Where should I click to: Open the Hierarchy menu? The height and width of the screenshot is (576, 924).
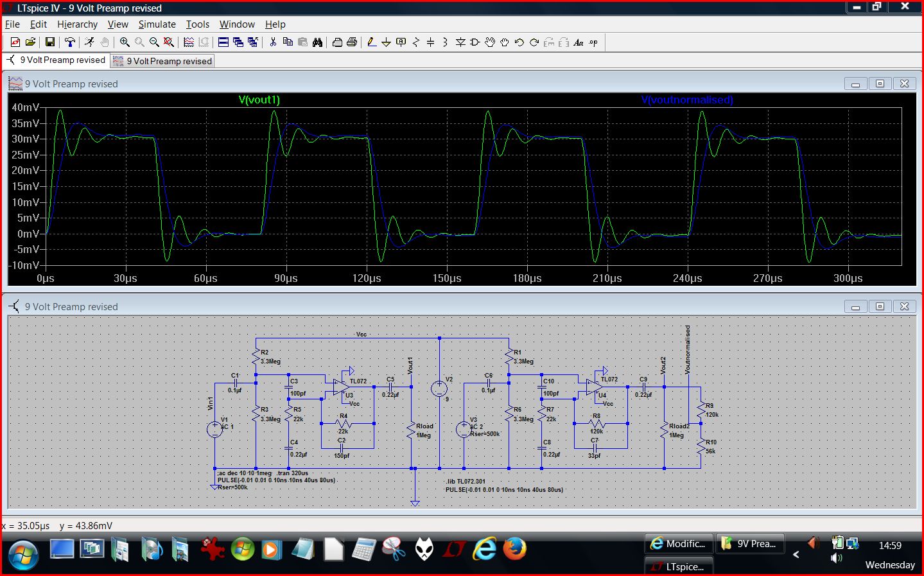[77, 24]
